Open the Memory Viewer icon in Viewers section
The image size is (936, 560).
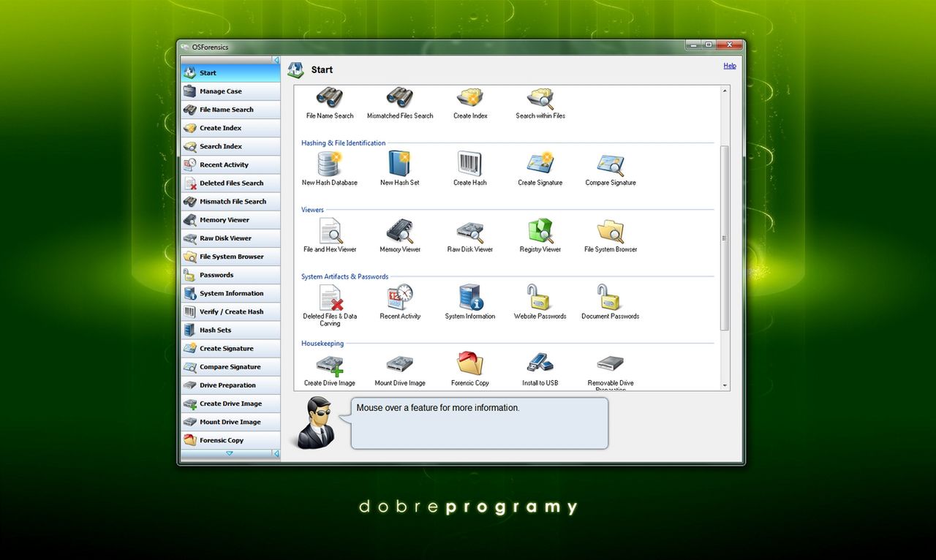pos(400,231)
